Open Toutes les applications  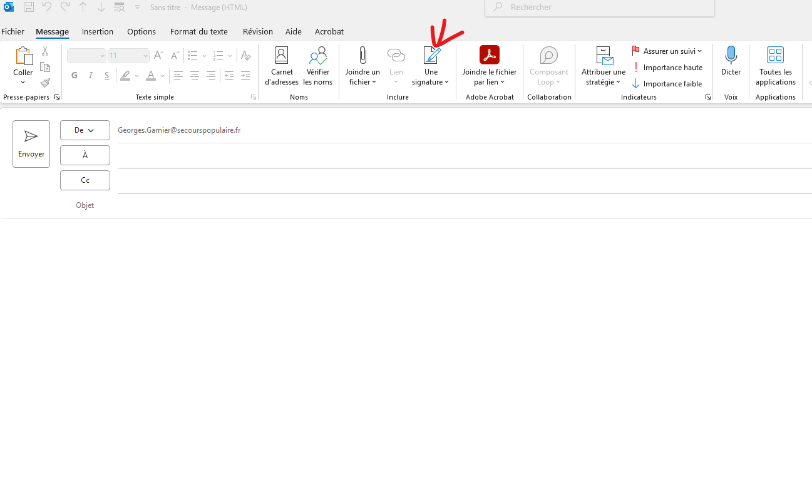click(x=775, y=66)
